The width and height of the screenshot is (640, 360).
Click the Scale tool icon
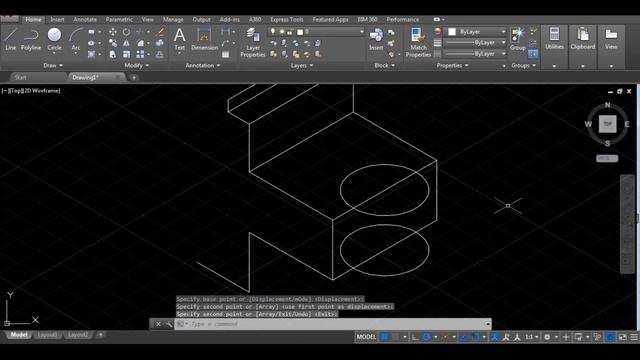coord(127,54)
